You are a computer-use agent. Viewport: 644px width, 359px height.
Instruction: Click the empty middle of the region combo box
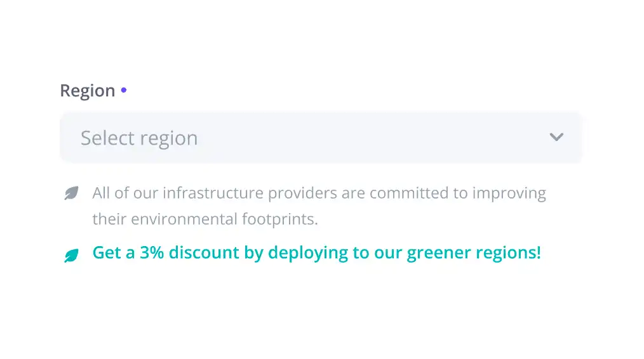coord(370,138)
